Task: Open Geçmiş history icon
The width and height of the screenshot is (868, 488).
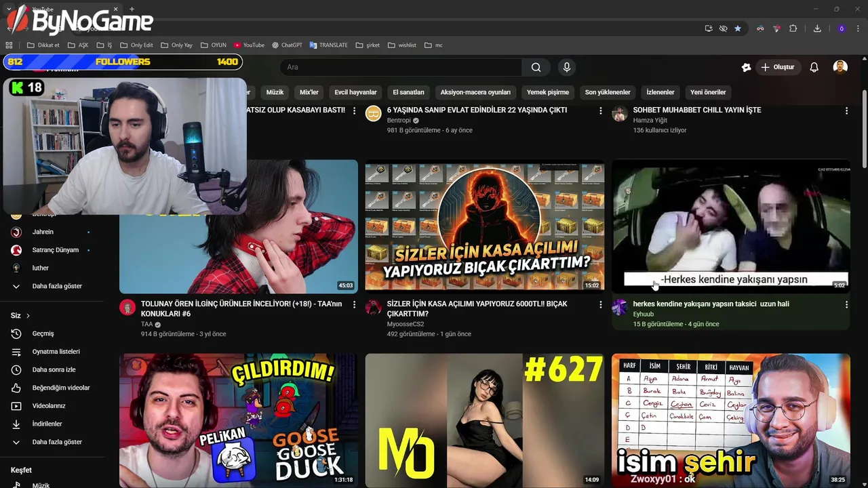Action: (16, 333)
